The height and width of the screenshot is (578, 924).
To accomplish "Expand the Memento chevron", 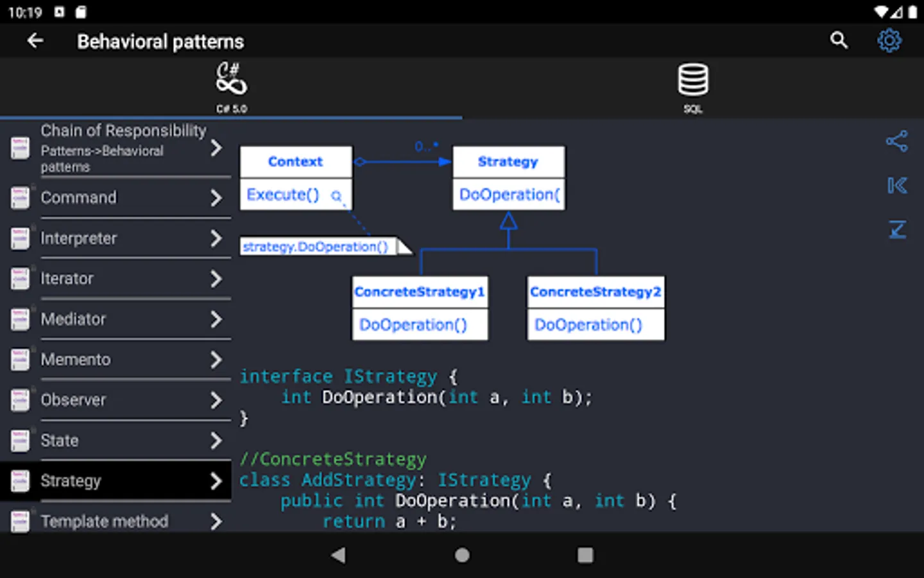I will [x=216, y=360].
